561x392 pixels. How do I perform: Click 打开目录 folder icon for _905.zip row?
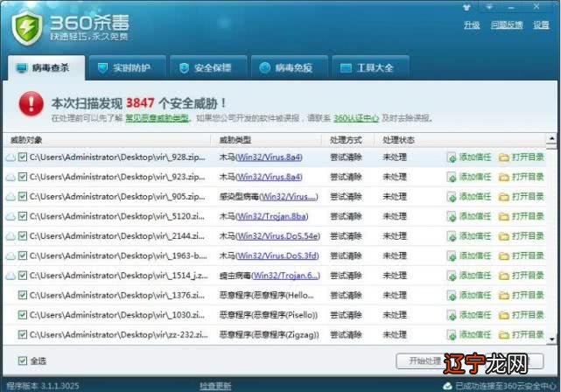point(504,197)
